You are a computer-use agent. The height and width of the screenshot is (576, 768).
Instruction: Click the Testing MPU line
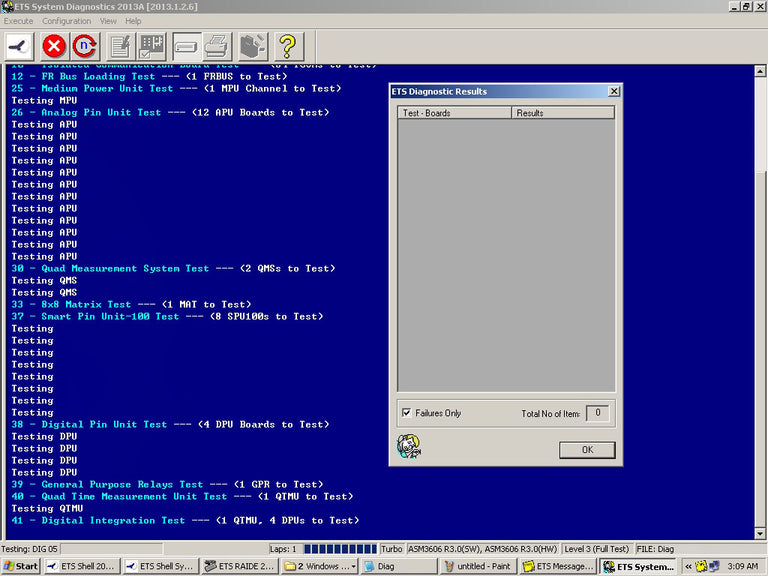pos(45,100)
